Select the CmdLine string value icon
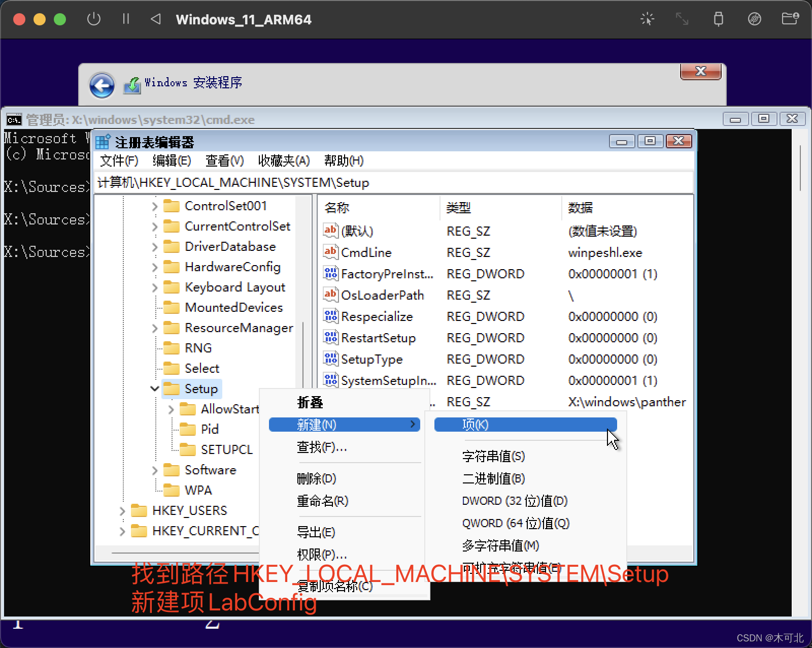 (330, 252)
